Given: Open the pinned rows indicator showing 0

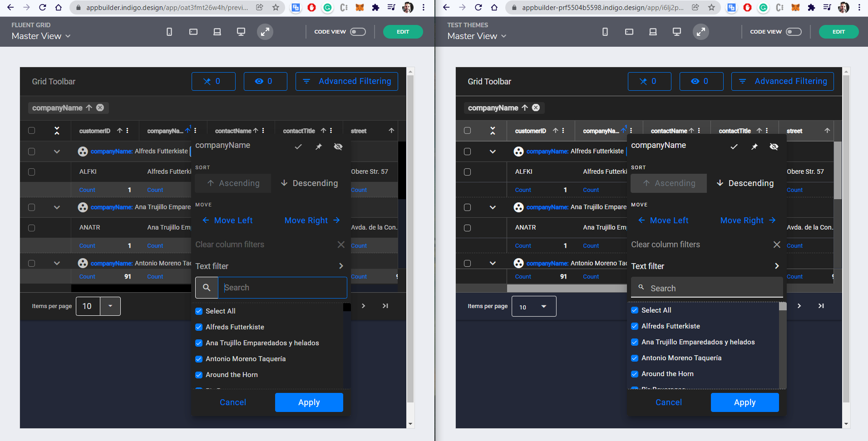Looking at the screenshot, I should (x=213, y=81).
